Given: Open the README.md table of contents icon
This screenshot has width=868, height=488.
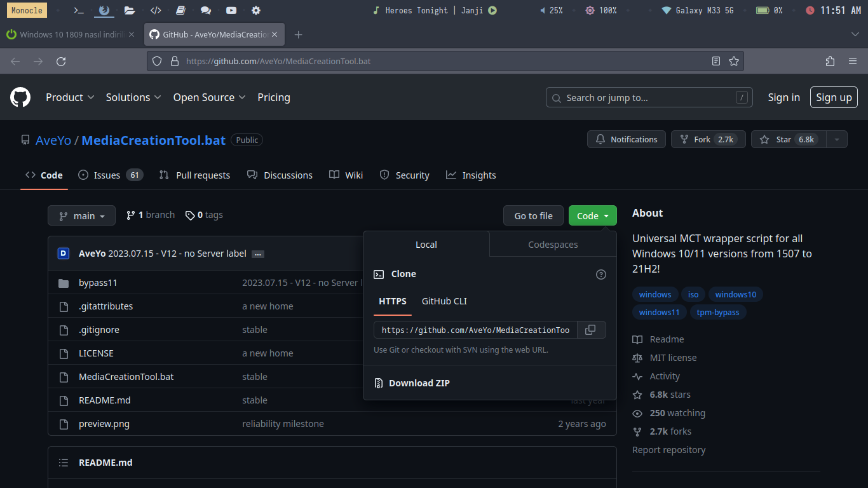Looking at the screenshot, I should pyautogui.click(x=64, y=463).
